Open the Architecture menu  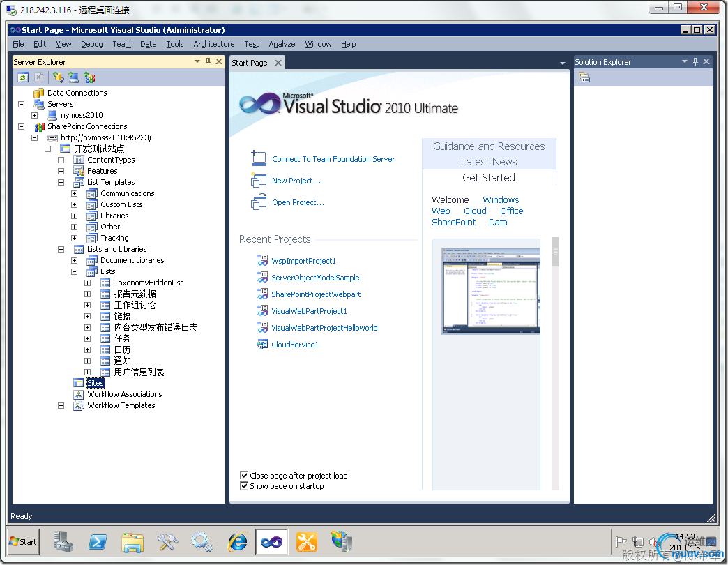(x=214, y=44)
